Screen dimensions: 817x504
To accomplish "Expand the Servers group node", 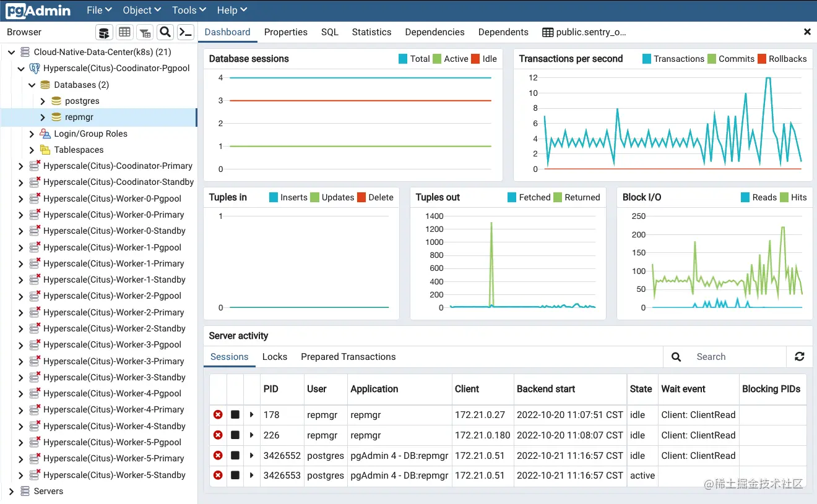I will click(11, 491).
